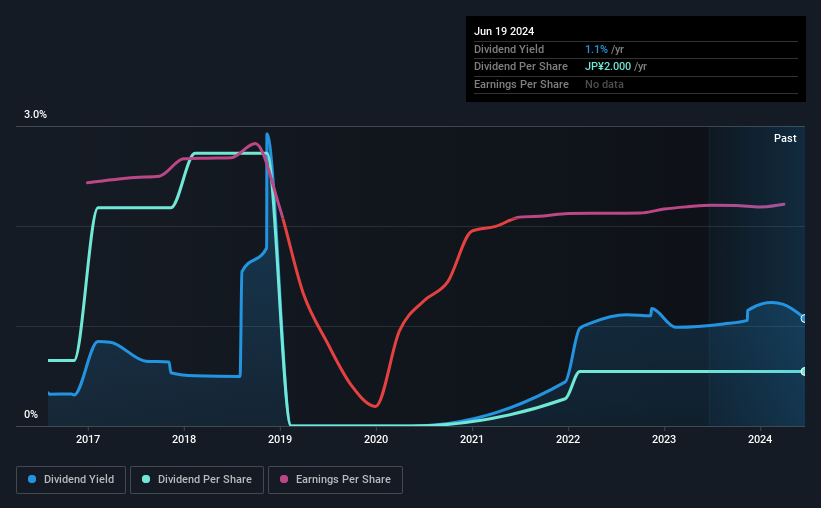The image size is (821, 508).
Task: Select the 2023 x-axis label
Action: [x=664, y=439]
